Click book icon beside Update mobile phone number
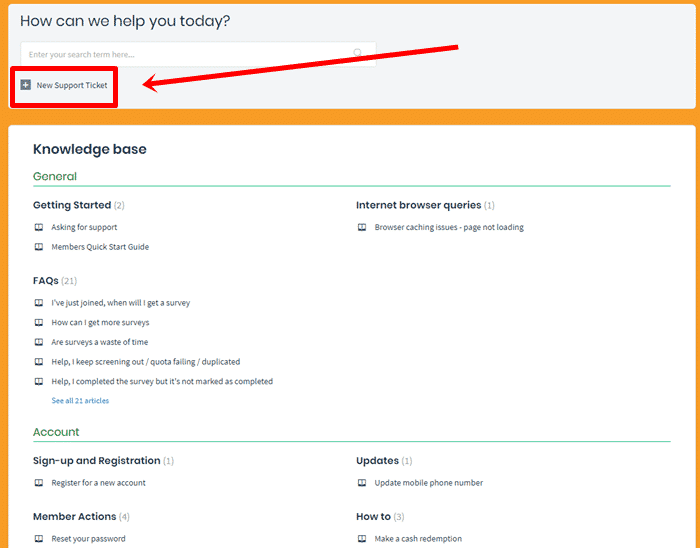 point(362,483)
